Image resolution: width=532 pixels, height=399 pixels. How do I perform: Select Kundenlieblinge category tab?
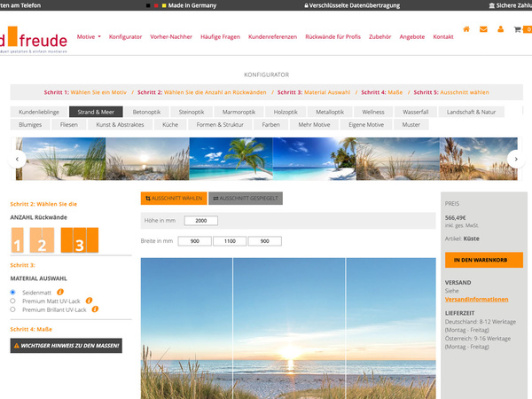(x=39, y=112)
